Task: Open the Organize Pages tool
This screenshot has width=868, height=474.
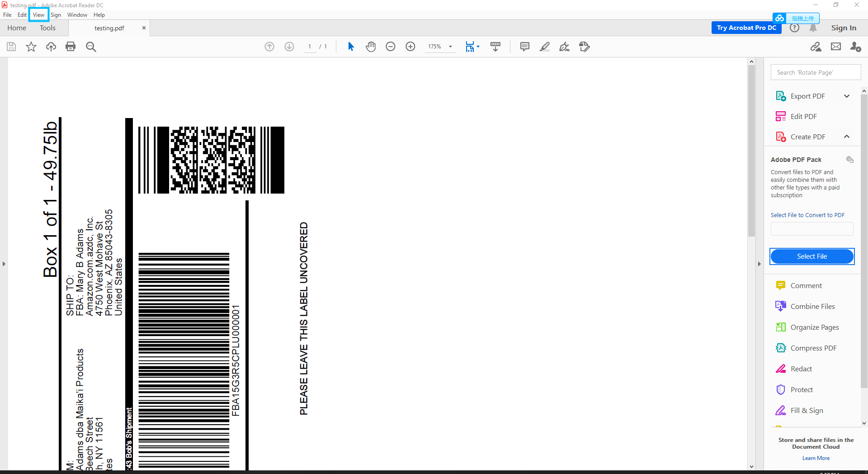Action: click(x=814, y=327)
